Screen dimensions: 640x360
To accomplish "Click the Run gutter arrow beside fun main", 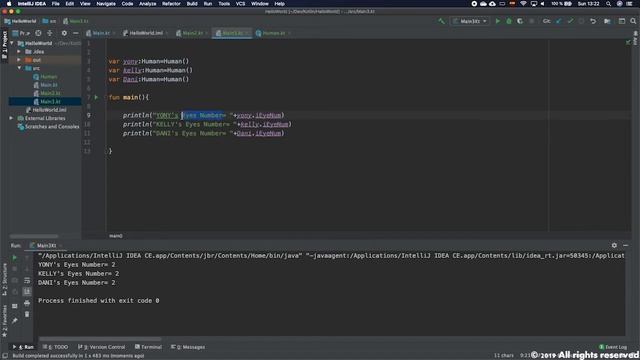I will (96, 97).
